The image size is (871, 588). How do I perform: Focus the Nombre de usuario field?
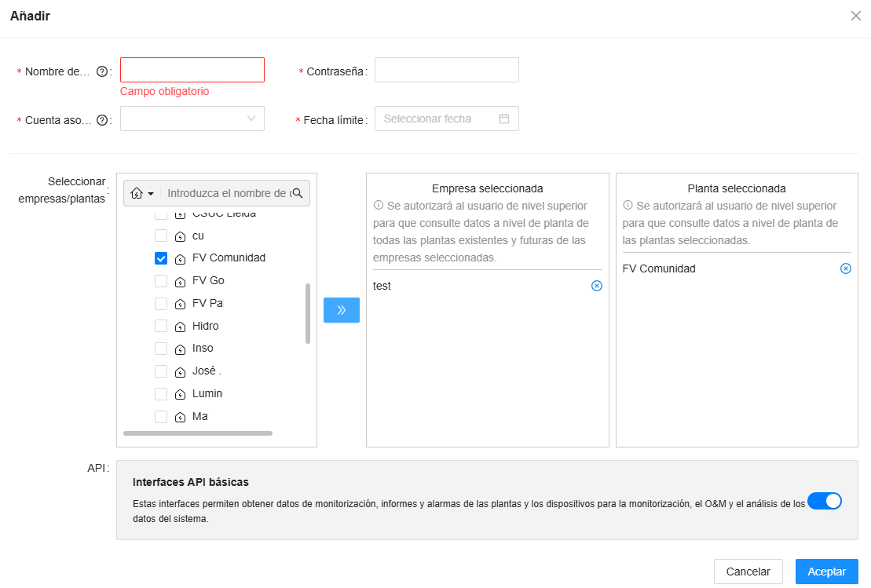(192, 70)
